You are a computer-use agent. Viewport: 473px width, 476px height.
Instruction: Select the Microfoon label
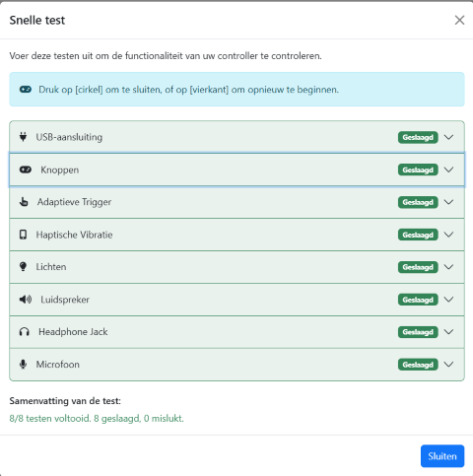[x=58, y=365]
